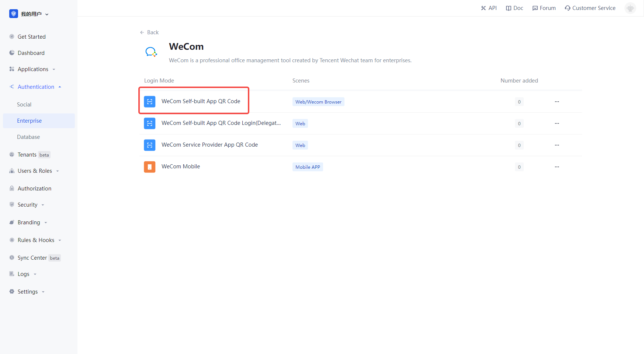
Task: Open more options for WeCom Mobile row
Action: tap(557, 167)
